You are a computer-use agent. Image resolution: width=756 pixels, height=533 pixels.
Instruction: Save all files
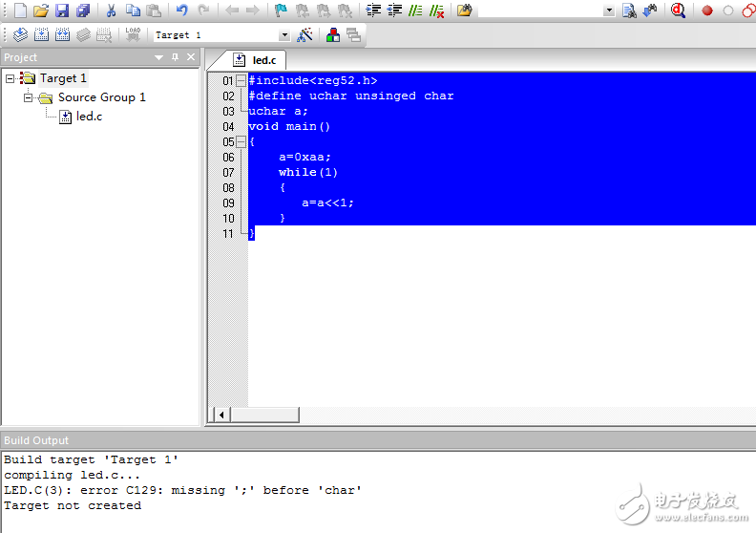(x=83, y=11)
